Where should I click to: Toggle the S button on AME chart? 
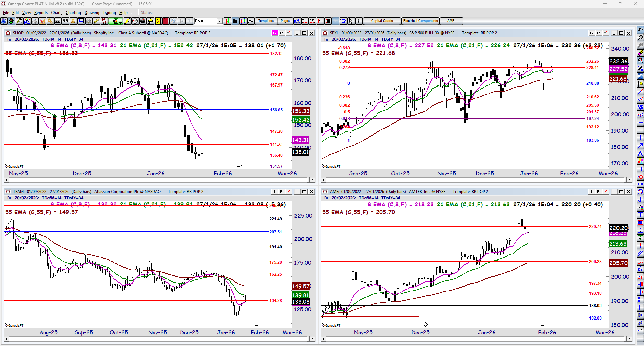point(591,192)
